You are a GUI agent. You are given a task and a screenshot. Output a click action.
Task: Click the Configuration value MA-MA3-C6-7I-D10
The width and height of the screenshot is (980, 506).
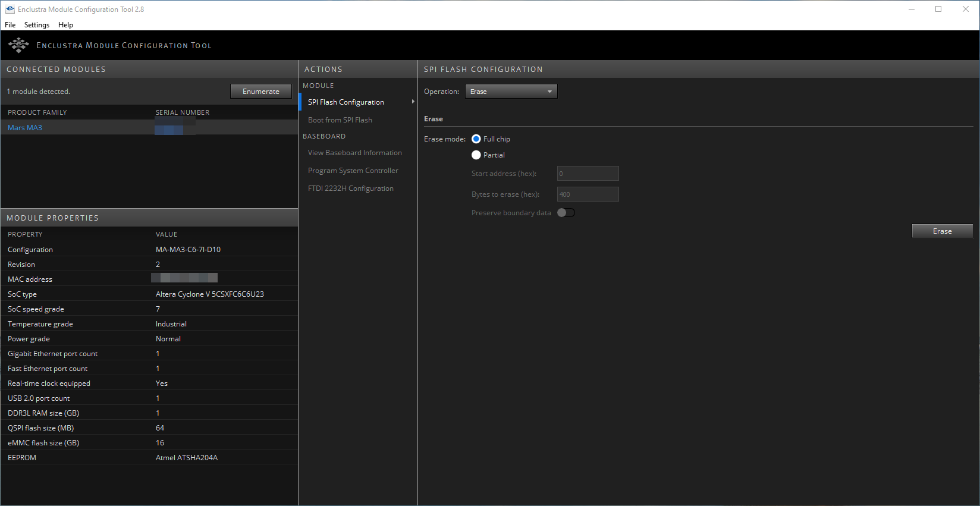tap(188, 250)
